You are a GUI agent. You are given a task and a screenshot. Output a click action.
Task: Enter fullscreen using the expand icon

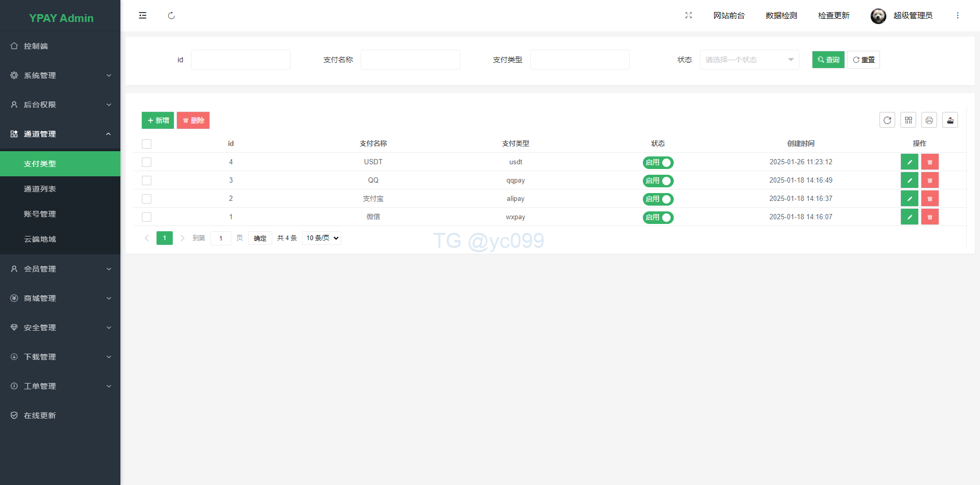pyautogui.click(x=688, y=16)
